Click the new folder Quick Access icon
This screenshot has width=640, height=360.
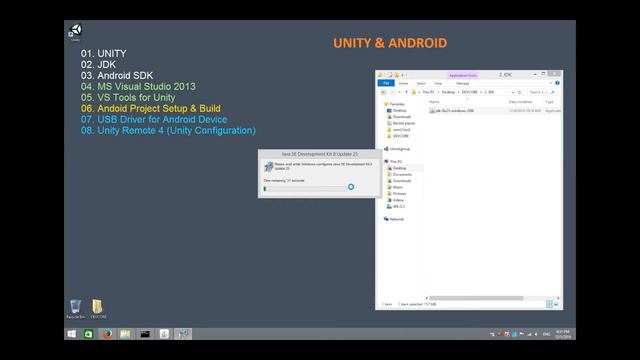(x=396, y=75)
